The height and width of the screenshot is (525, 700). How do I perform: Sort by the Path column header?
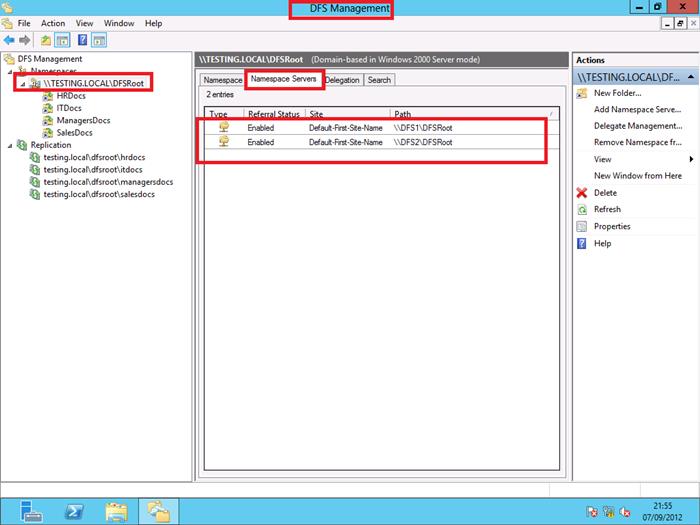[475, 114]
